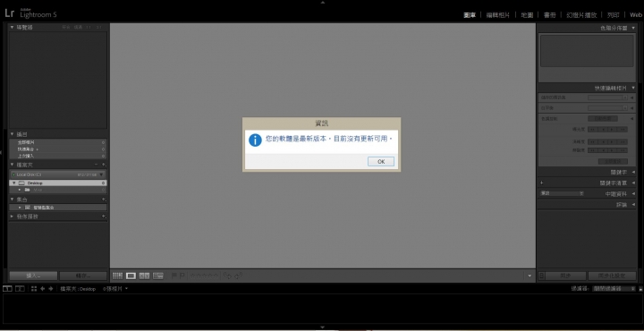Click 鮮豔度 vibrance large increase button
Image resolution: width=644 pixels, height=331 pixels.
pyautogui.click(x=623, y=150)
